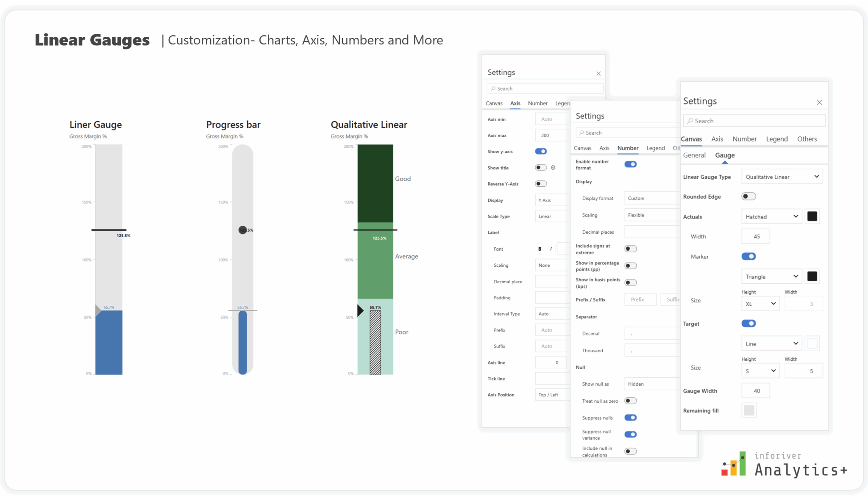
Task: Change the Actuals style from Hatched
Action: coord(771,216)
